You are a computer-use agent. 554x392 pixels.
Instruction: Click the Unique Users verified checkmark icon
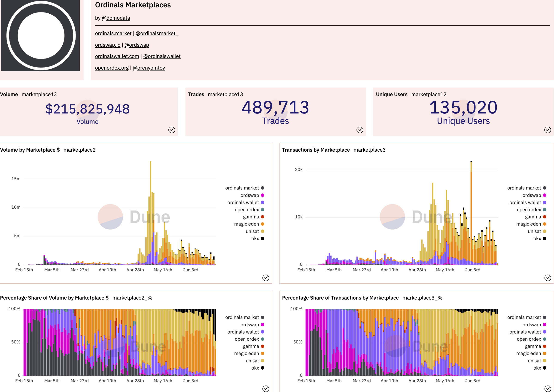(548, 130)
